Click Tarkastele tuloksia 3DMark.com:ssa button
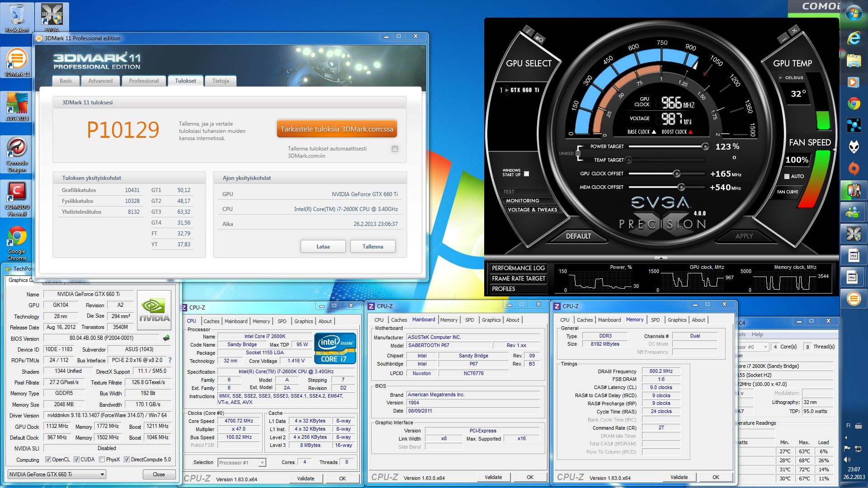 coord(337,129)
